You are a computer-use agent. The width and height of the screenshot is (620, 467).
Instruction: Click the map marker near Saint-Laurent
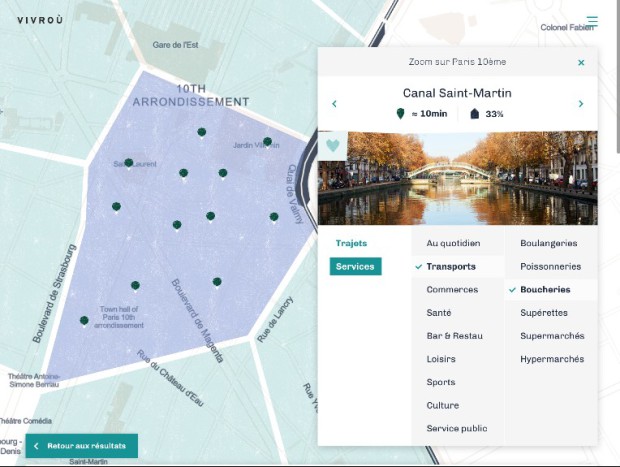[129, 162]
